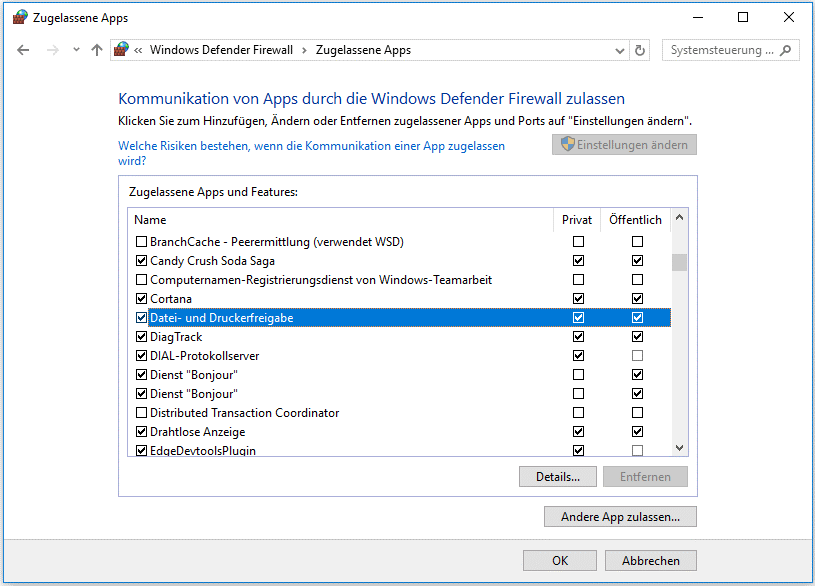Image resolution: width=815 pixels, height=586 pixels.
Task: Toggle Öffentlich checkbox for DiagTrack
Action: coord(637,336)
